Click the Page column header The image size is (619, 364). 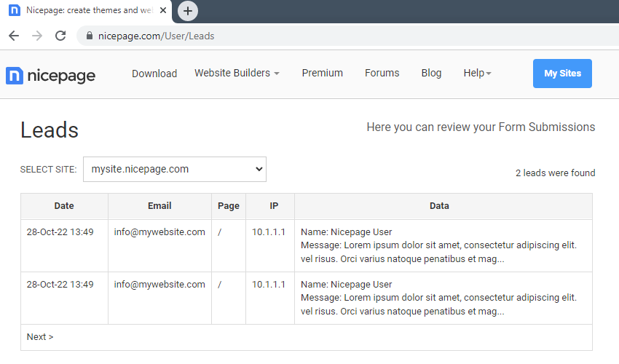[x=229, y=206]
